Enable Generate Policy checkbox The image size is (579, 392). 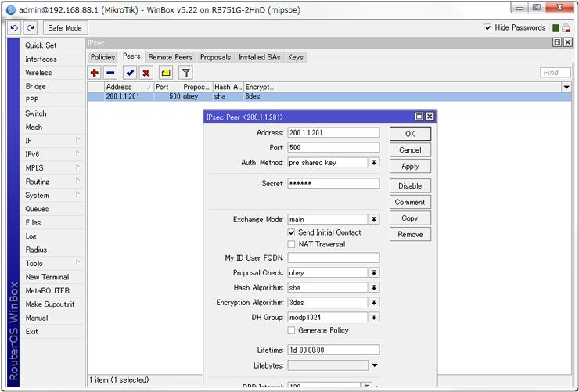(291, 330)
